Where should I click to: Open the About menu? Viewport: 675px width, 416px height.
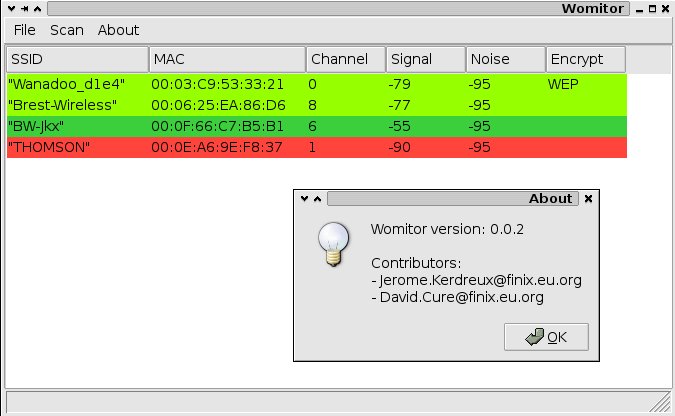(x=118, y=30)
